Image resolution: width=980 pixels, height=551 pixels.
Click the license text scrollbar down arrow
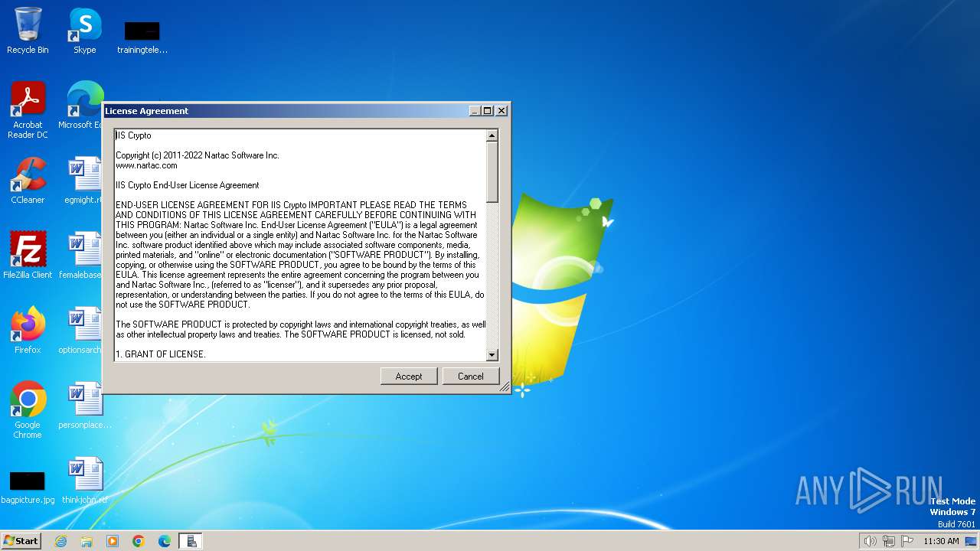492,355
